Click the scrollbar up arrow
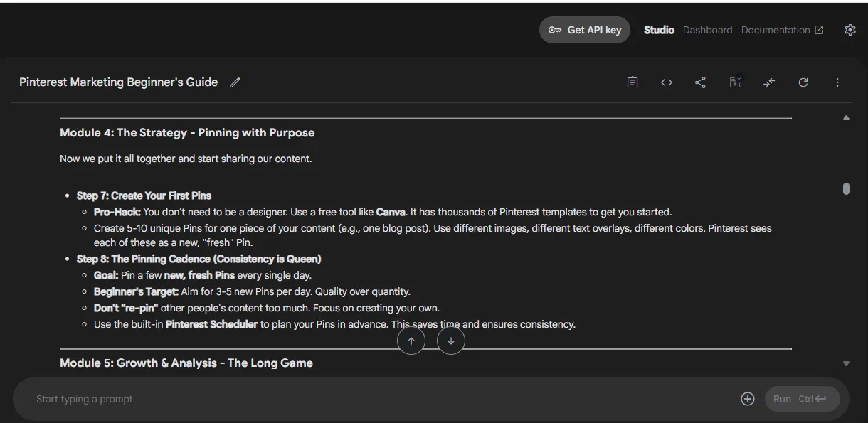This screenshot has width=868, height=423. [846, 118]
